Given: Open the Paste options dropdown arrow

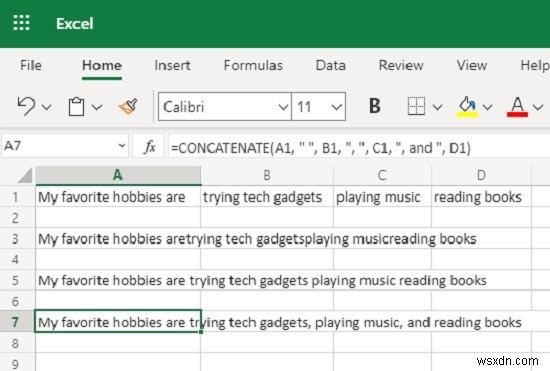Looking at the screenshot, I should (97, 107).
